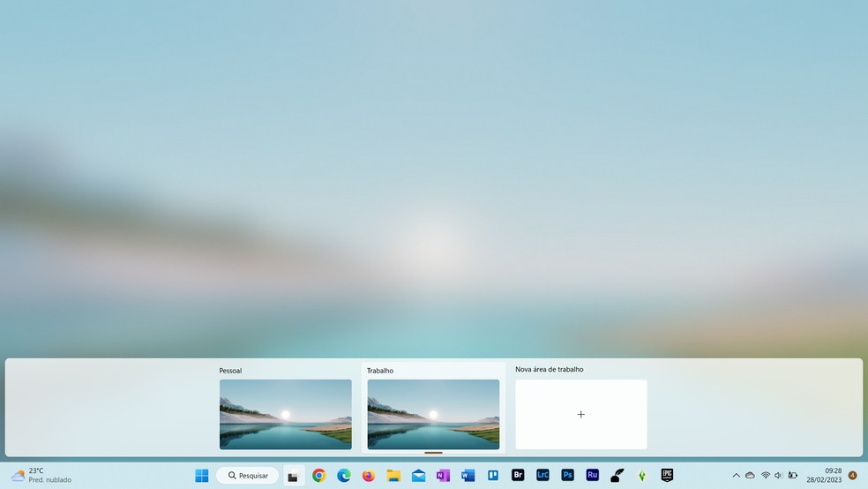This screenshot has width=868, height=489.
Task: Launch Firefox from the taskbar
Action: [369, 475]
